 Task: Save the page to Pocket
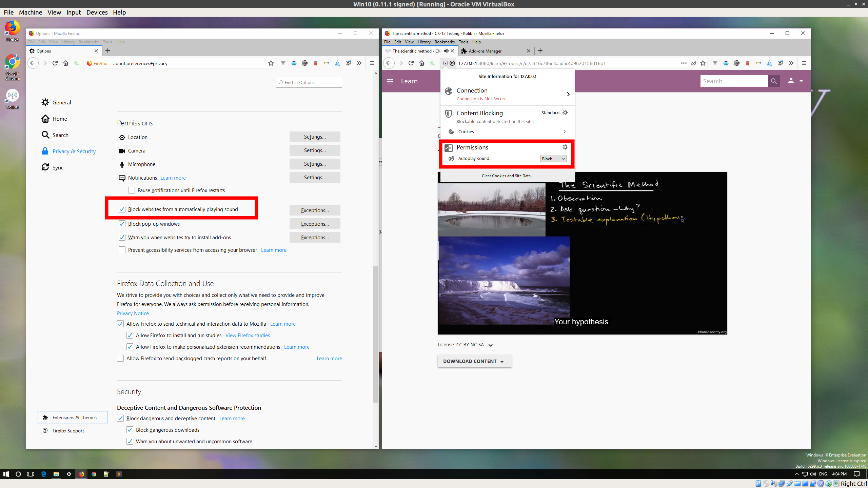pyautogui.click(x=693, y=63)
